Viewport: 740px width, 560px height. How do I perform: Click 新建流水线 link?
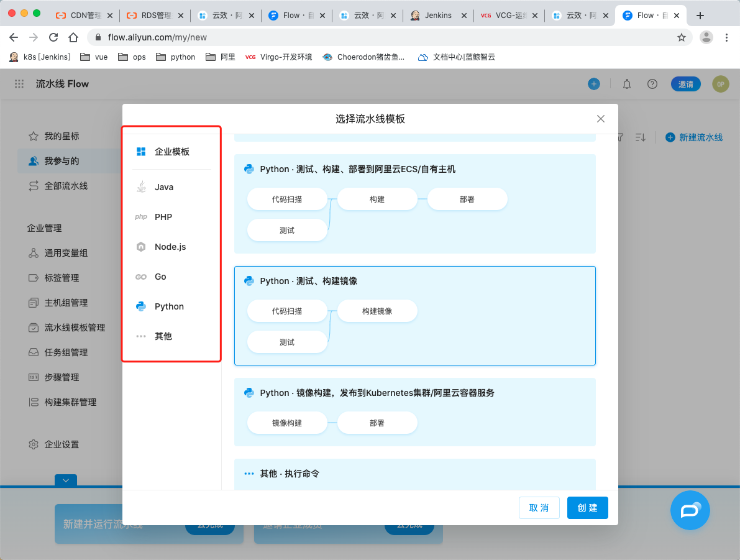(694, 137)
